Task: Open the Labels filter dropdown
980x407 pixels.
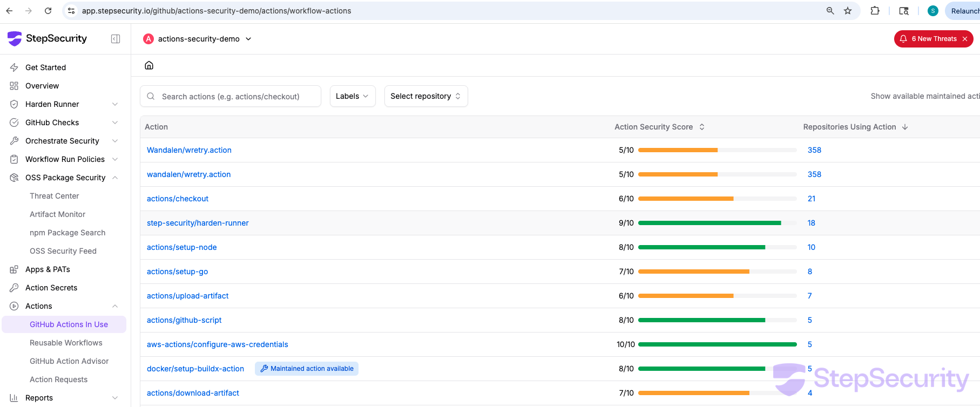Action: coord(353,96)
